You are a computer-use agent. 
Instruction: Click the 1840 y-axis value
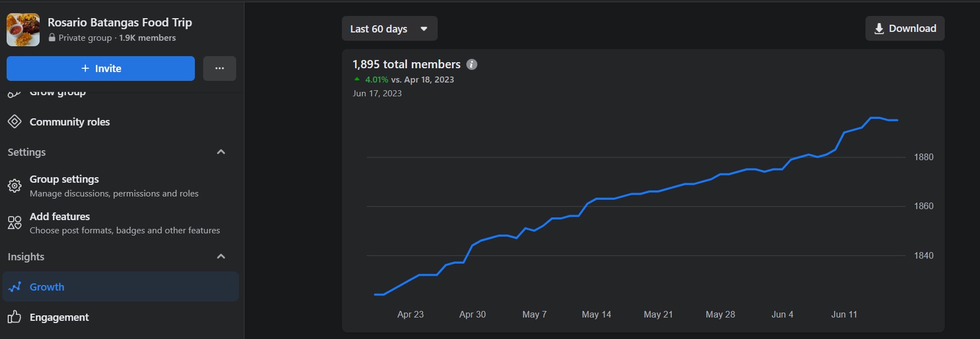point(924,255)
